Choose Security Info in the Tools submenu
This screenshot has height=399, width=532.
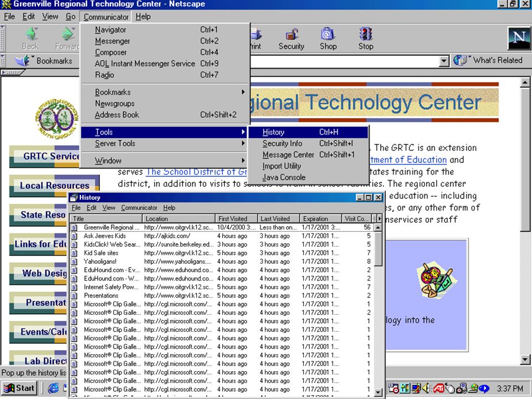coord(309,143)
